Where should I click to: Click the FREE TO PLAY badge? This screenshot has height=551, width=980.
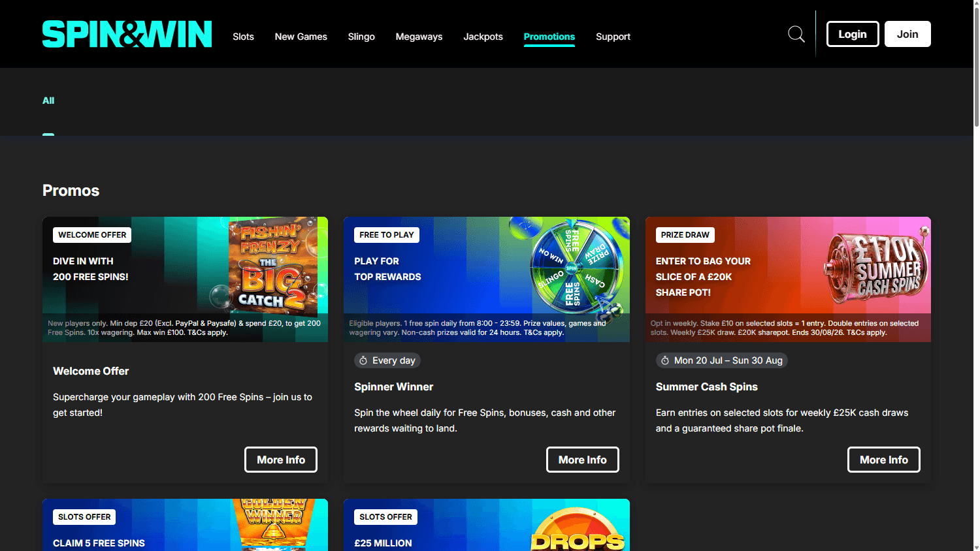(387, 235)
